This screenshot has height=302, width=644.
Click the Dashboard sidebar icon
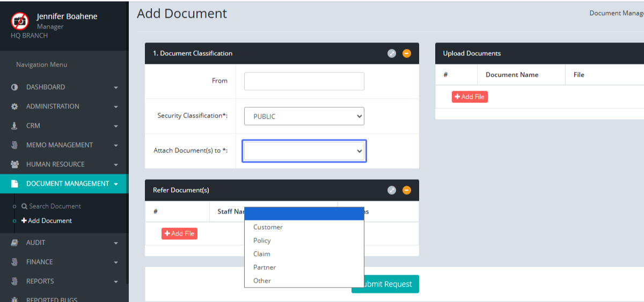pyautogui.click(x=14, y=87)
